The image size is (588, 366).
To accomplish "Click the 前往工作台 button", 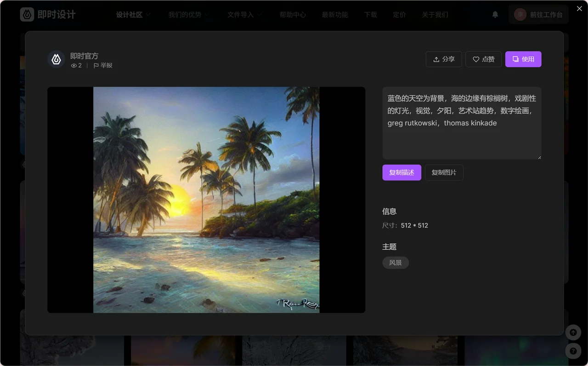I will (x=538, y=14).
